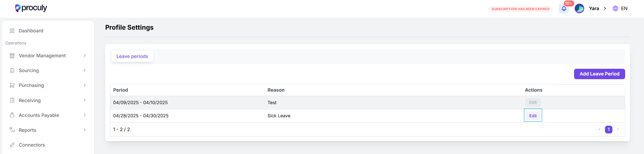Click the Proculy logo

point(31,8)
